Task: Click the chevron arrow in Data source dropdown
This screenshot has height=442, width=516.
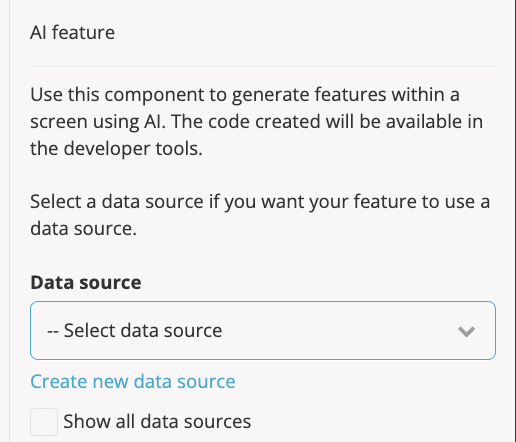Action: click(466, 332)
